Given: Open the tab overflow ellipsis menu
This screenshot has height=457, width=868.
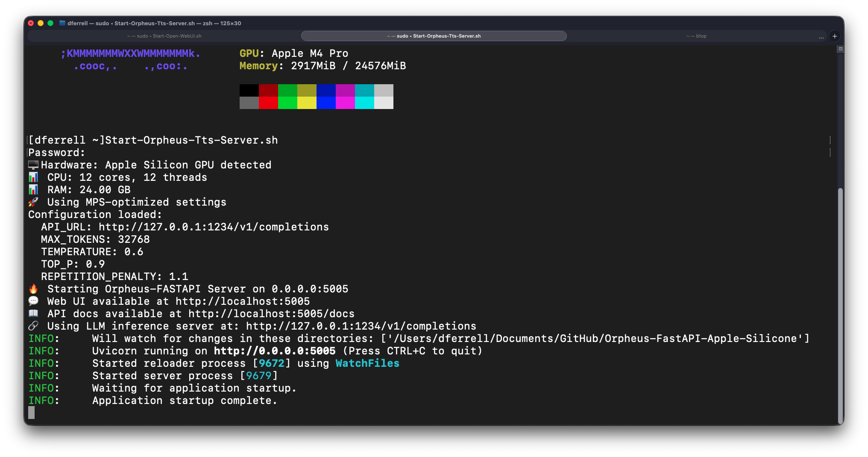Looking at the screenshot, I should (x=821, y=37).
